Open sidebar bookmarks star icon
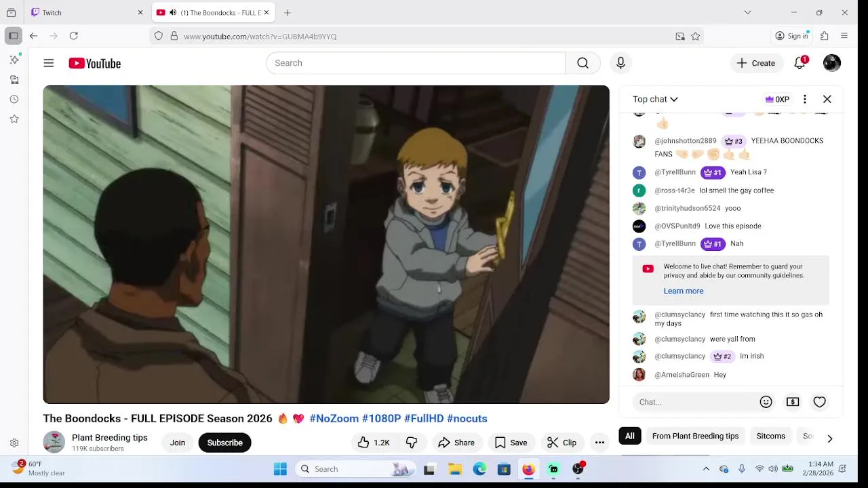The width and height of the screenshot is (868, 488). pos(14,119)
